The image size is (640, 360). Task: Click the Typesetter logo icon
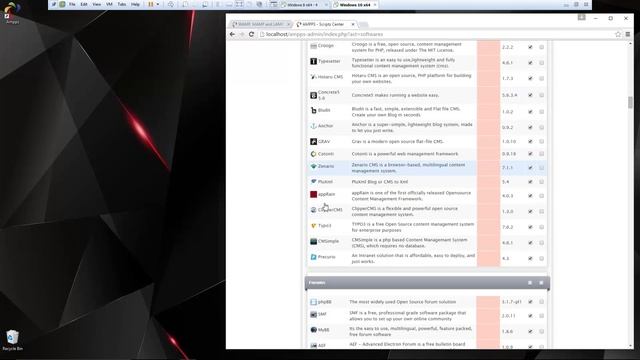313,62
